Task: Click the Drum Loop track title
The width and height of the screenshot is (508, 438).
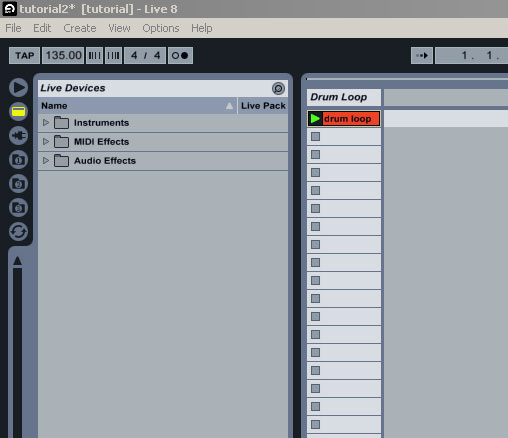Action: click(344, 97)
